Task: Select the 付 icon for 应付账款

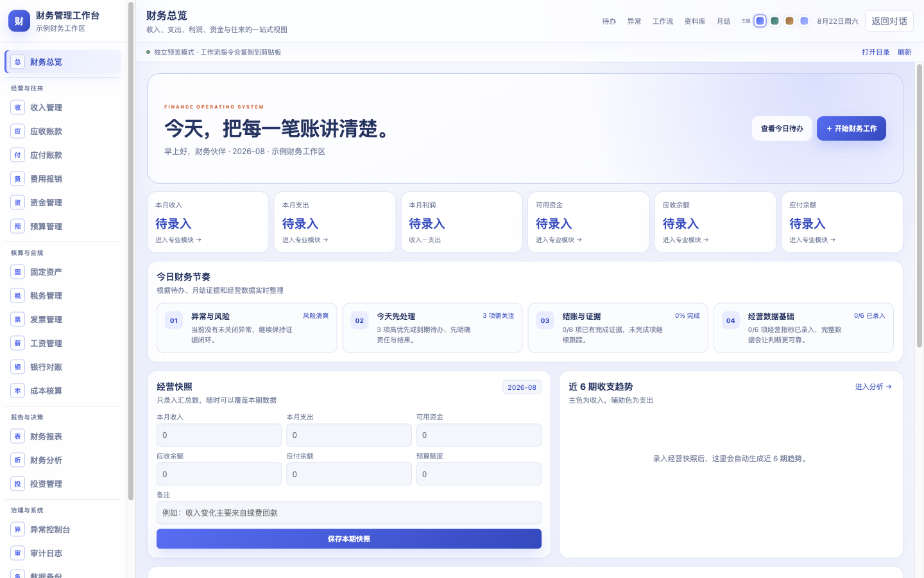Action: pyautogui.click(x=17, y=155)
